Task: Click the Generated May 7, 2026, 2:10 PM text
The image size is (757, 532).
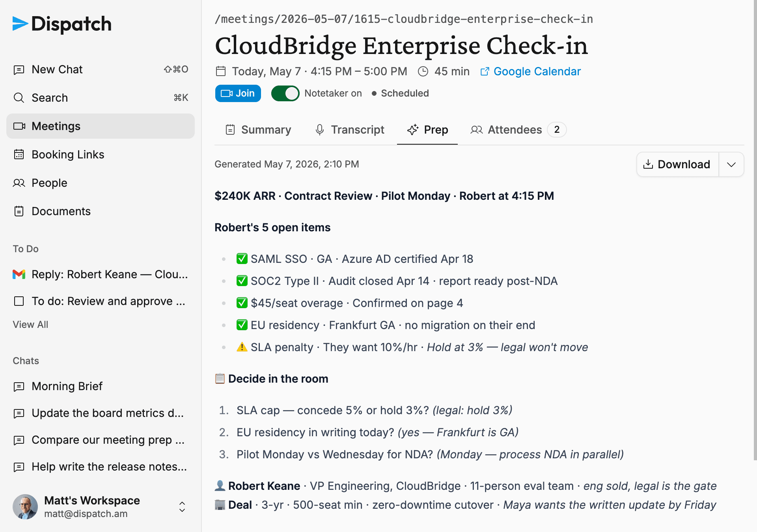Action: pos(287,164)
